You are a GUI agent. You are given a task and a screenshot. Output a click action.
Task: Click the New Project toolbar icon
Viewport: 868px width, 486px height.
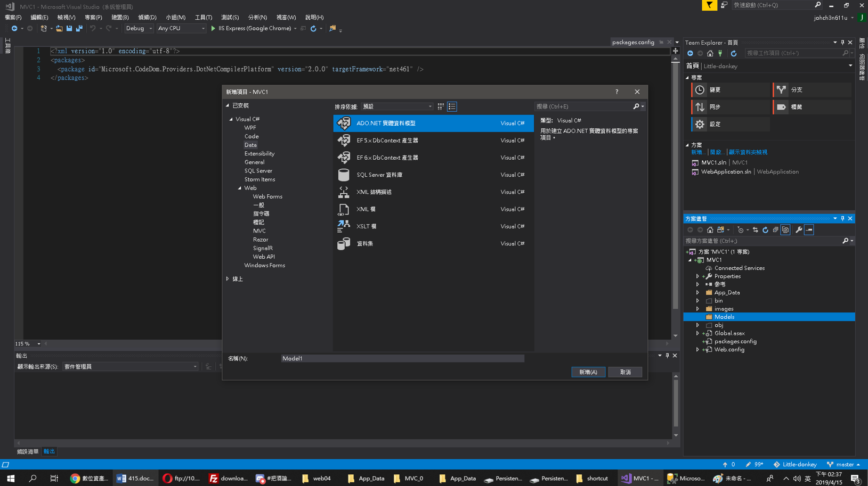pyautogui.click(x=44, y=28)
